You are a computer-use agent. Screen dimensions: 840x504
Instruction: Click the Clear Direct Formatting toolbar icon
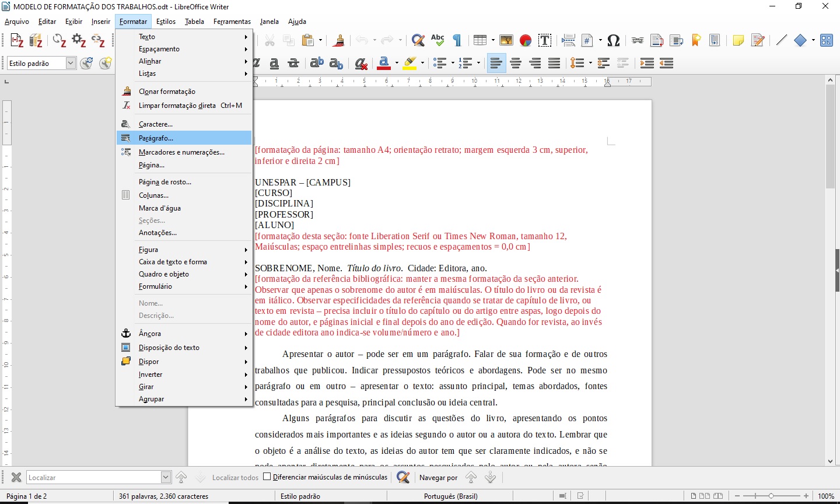tap(361, 63)
